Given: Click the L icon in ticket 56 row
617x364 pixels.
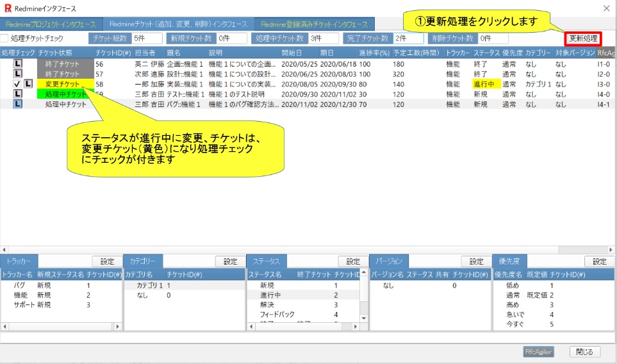Looking at the screenshot, I should 18,63.
